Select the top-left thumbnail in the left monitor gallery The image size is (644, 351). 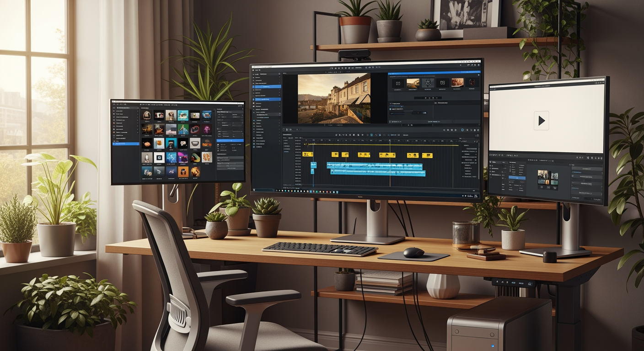pos(147,115)
